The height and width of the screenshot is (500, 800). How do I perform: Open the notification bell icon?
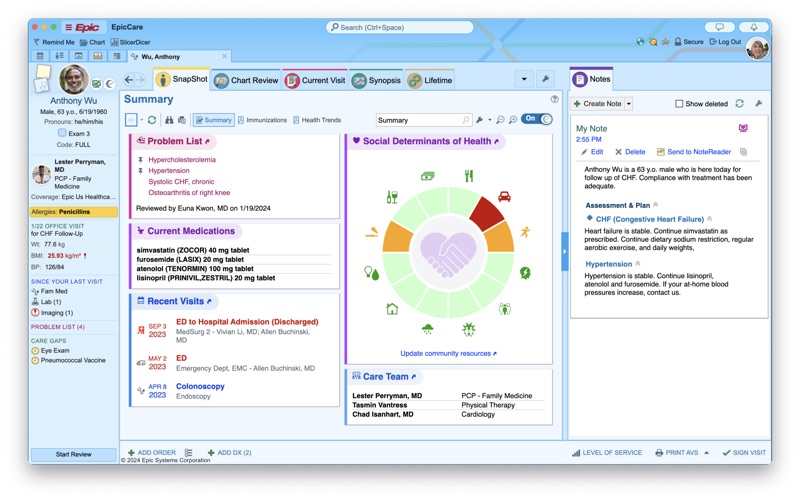[x=754, y=27]
